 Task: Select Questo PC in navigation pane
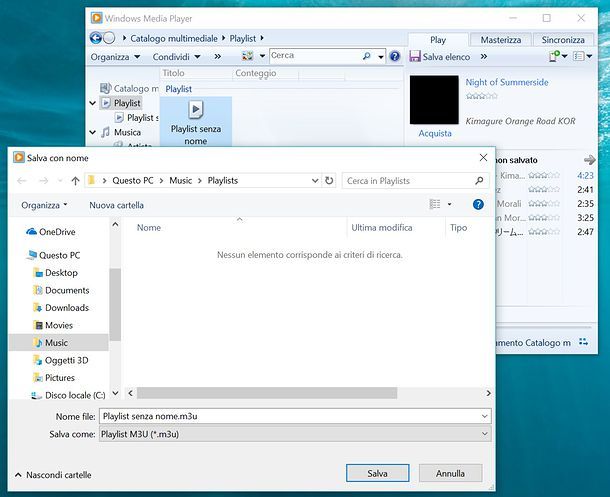[x=53, y=255]
